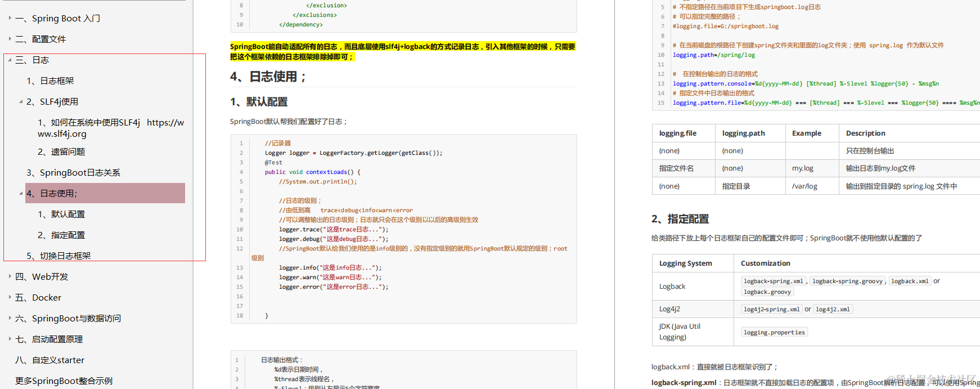This screenshot has width=980, height=389.
Task: Click the 日志输出格式 line in lower code block
Action: pyautogui.click(x=282, y=360)
